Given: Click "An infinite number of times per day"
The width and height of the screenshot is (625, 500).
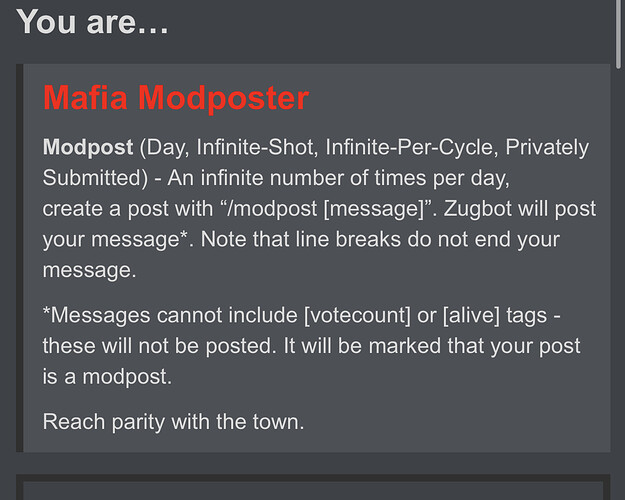Looking at the screenshot, I should point(338,178).
